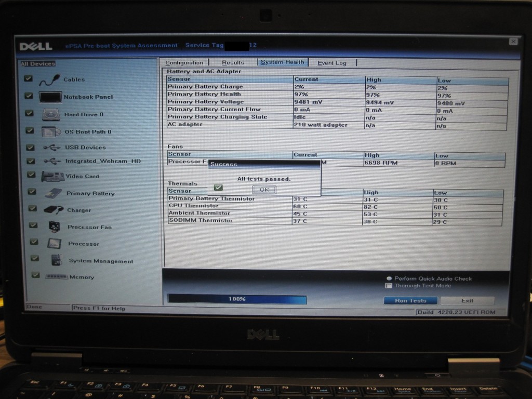Click the 100% progress bar
Screen dimensions: 532x399
[x=237, y=299]
